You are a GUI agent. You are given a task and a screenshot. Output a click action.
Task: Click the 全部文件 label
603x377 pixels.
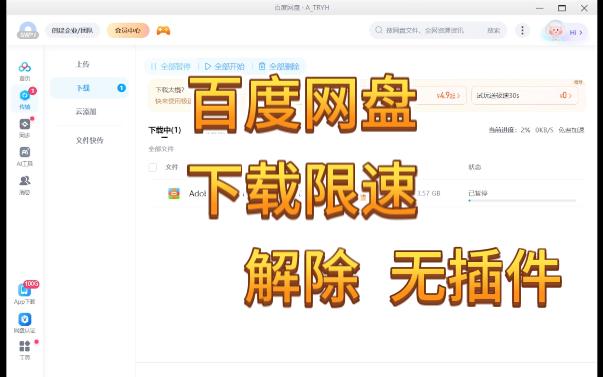[161, 149]
